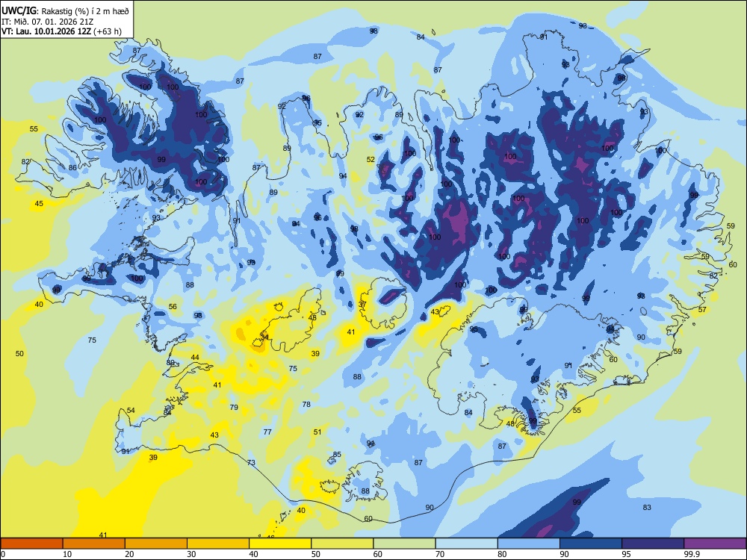
Task: Click the '70' tick label in the legend
Action: pyautogui.click(x=440, y=554)
